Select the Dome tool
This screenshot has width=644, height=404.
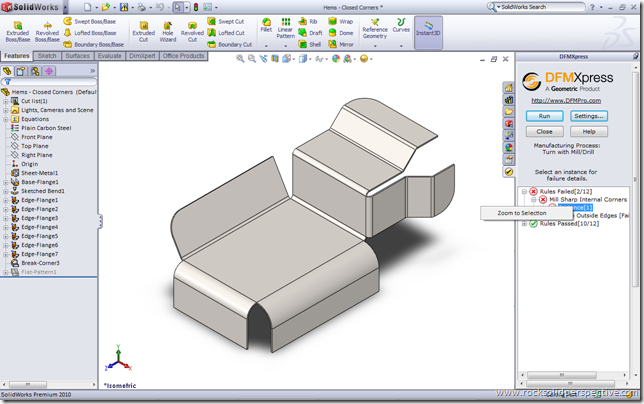pos(341,33)
